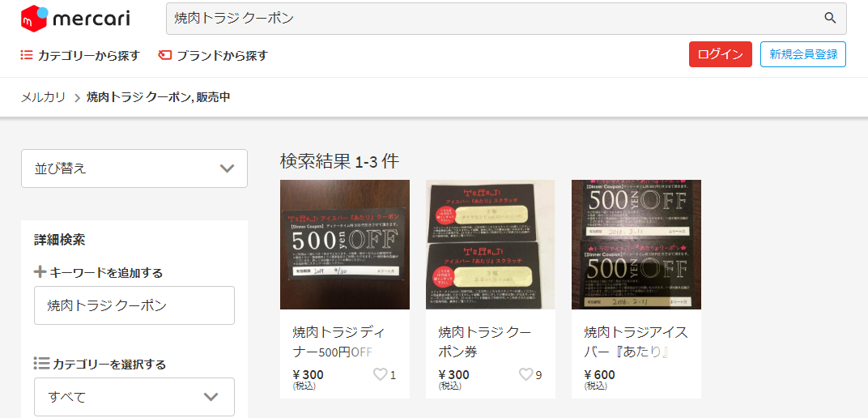Viewport: 868px width, 418px height.
Task: Click the breadcrumb chevron after メルカリ
Action: pyautogui.click(x=77, y=99)
